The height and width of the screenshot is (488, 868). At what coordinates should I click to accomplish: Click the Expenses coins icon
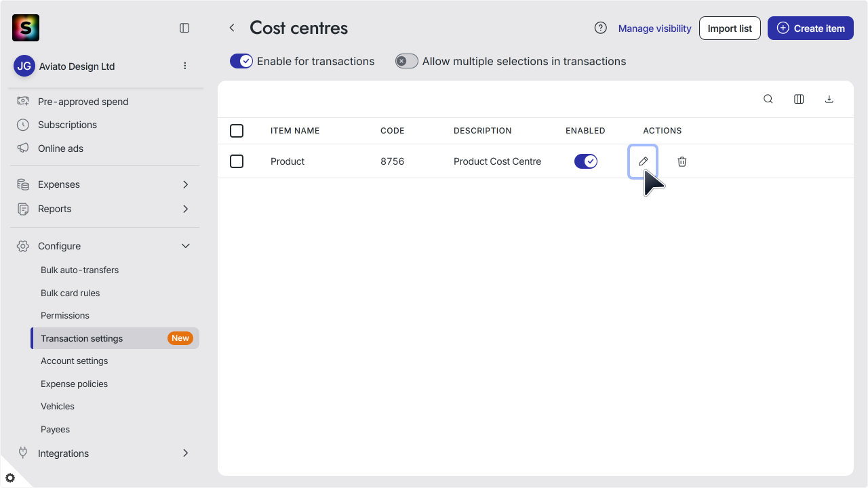point(23,184)
